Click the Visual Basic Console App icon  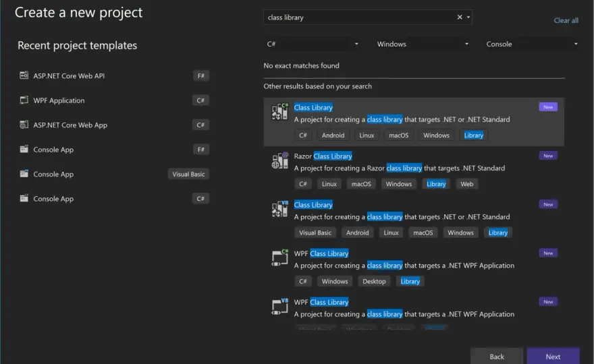(24, 174)
